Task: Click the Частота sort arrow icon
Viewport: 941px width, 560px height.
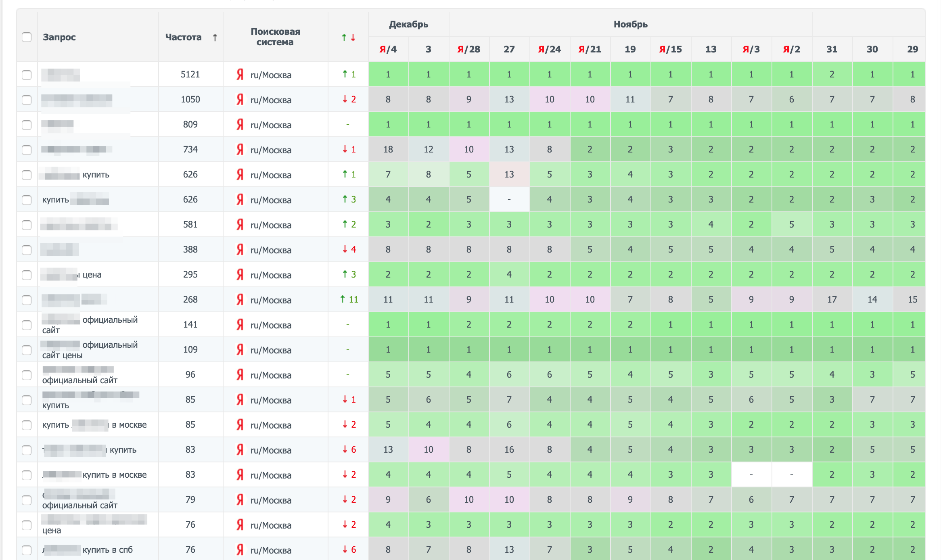Action: pyautogui.click(x=215, y=38)
